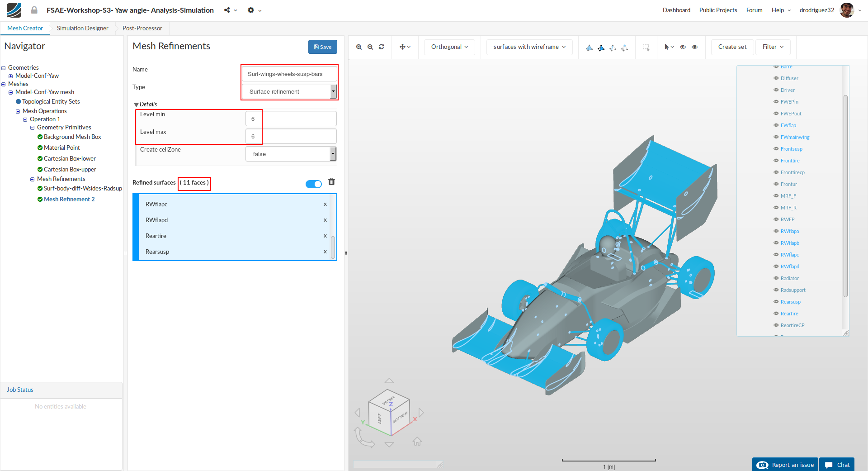This screenshot has width=868, height=471.
Task: Go to the Dashboard page
Action: (x=676, y=10)
